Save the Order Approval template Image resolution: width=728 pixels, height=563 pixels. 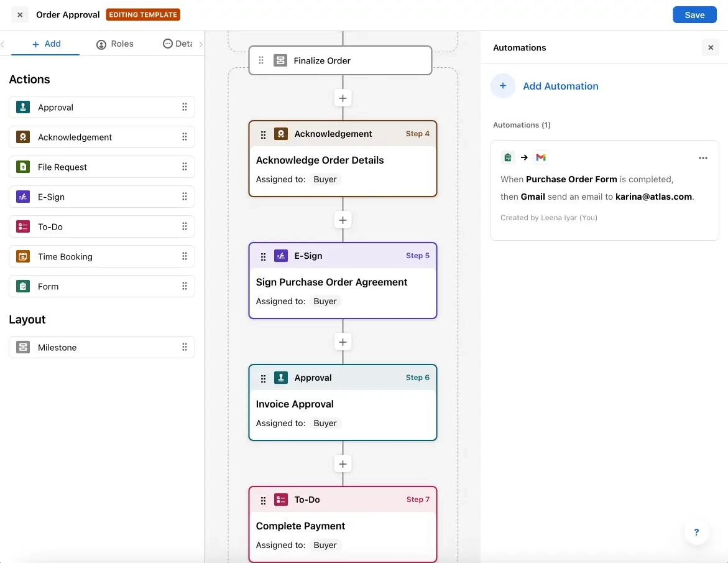tap(694, 14)
